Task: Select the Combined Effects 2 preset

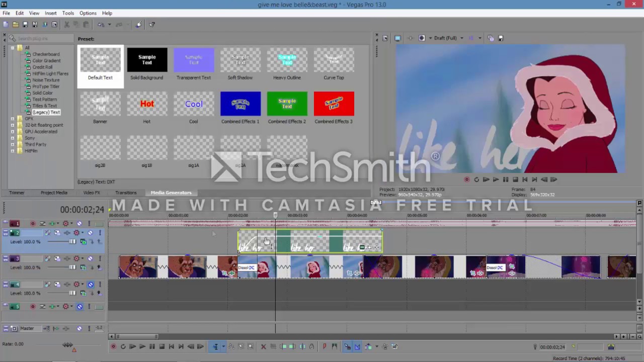Action: click(x=287, y=108)
